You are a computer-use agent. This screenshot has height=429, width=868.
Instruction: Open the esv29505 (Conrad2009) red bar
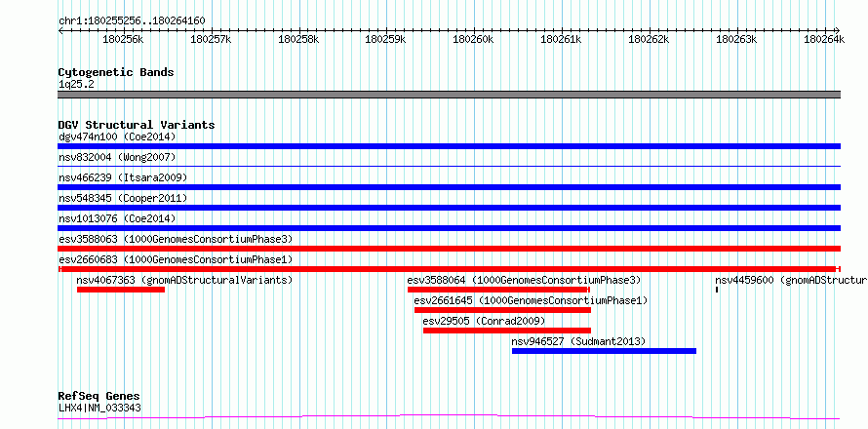[x=507, y=331]
